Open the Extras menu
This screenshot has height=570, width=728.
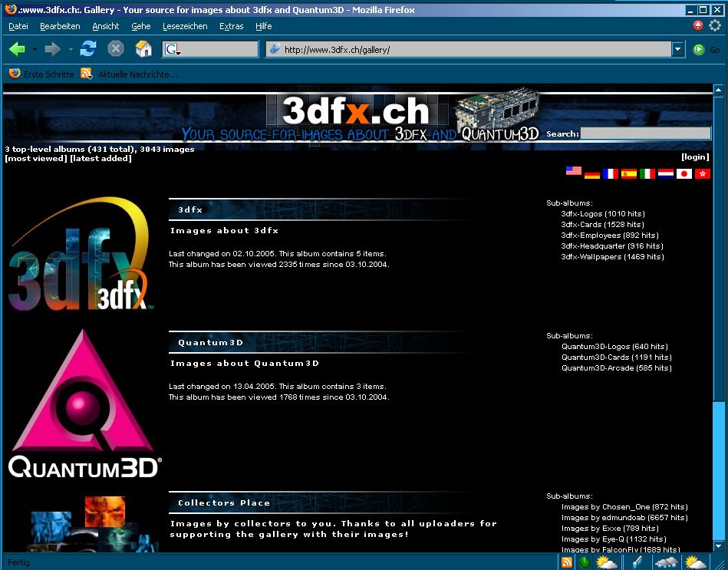click(231, 26)
